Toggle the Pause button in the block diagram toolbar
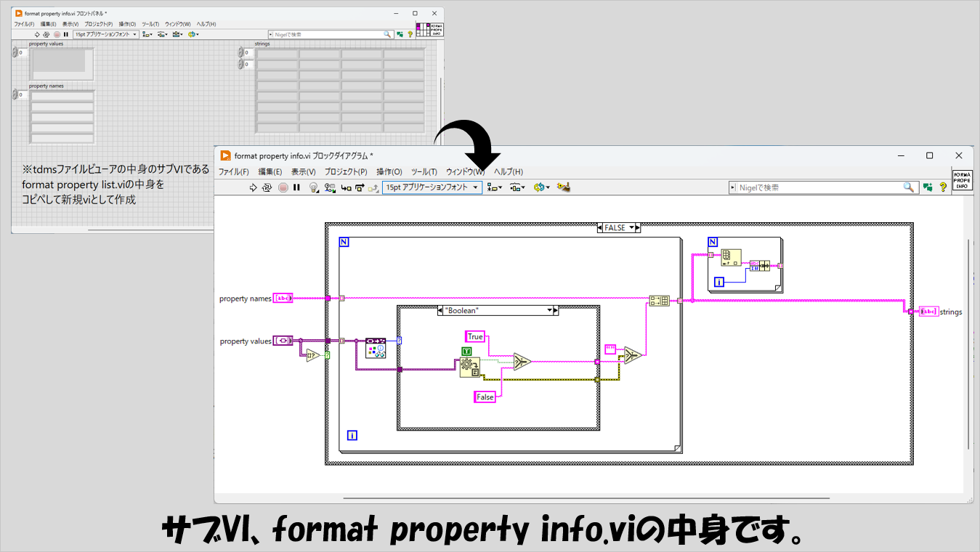980x552 pixels. point(296,187)
